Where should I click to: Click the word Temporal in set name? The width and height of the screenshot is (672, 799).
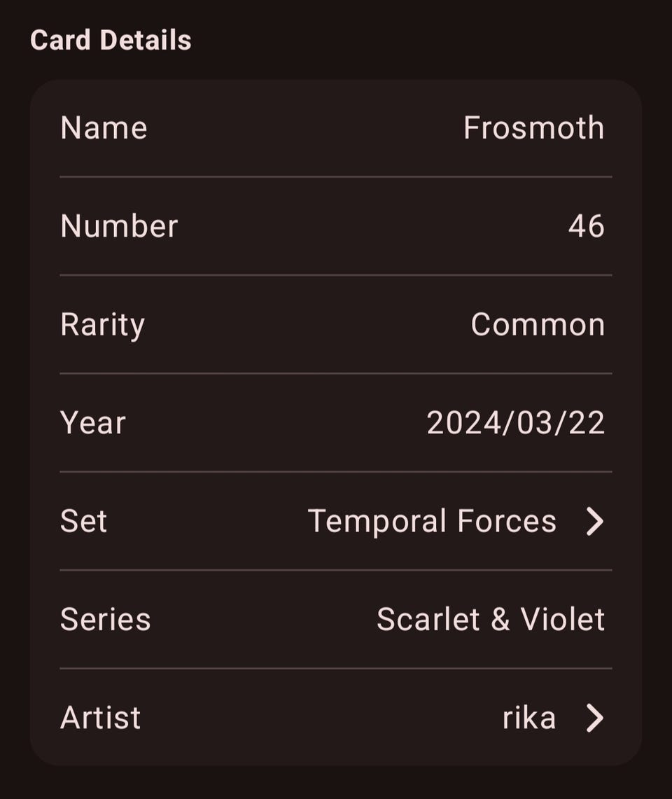pyautogui.click(x=377, y=522)
